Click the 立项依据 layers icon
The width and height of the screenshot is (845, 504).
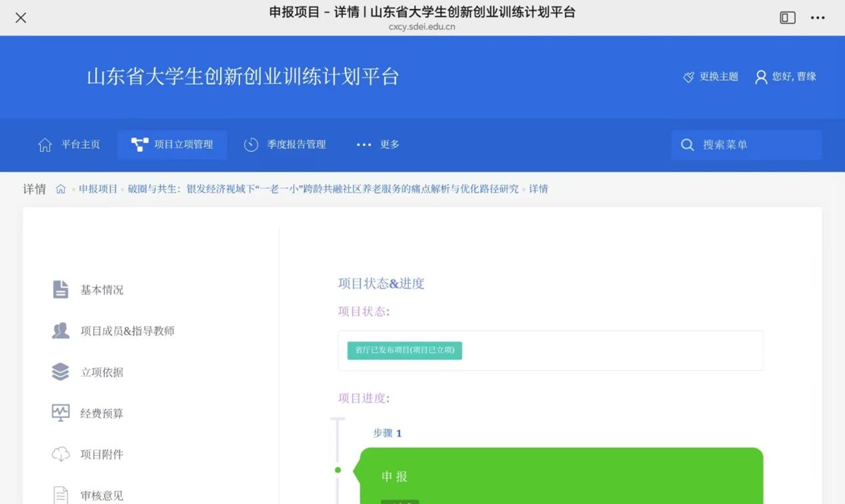61,372
